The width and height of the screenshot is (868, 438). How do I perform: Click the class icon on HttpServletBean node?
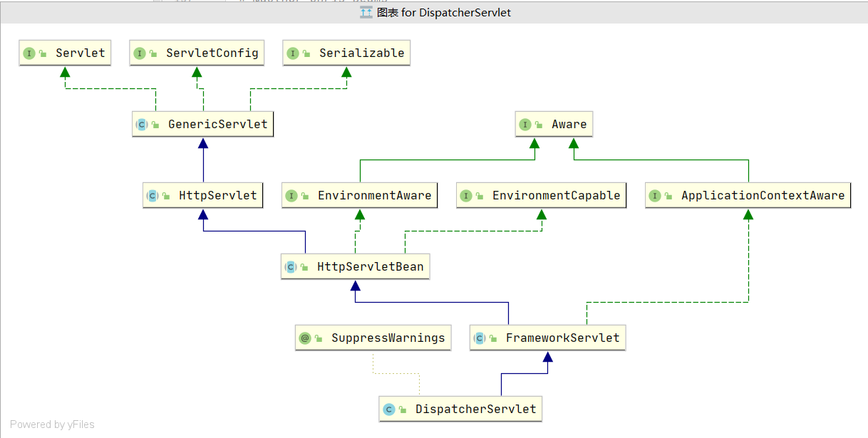[291, 266]
